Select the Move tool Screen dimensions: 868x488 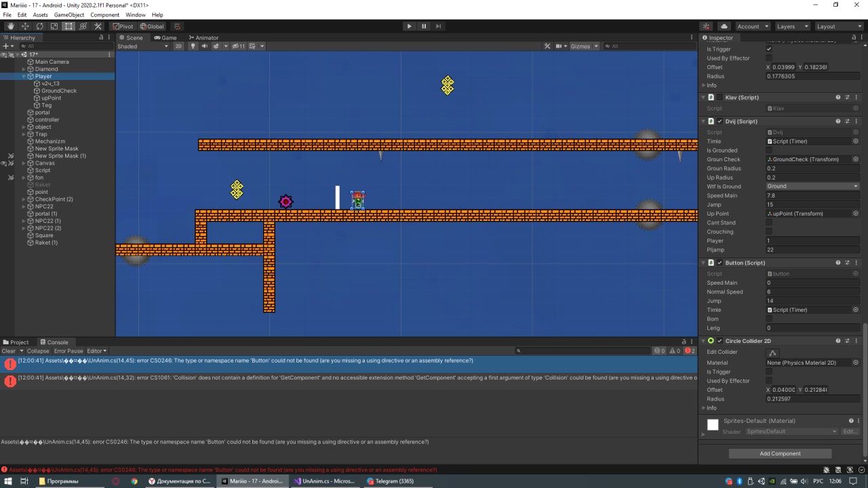point(25,26)
